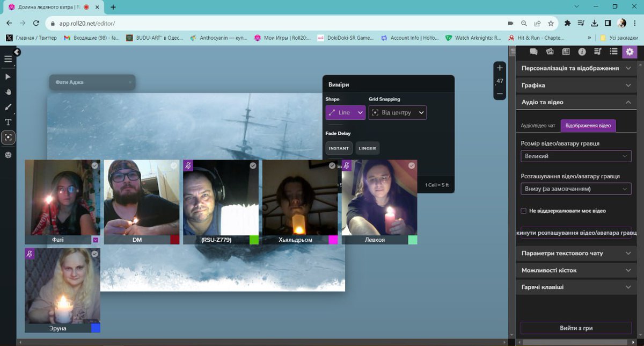Select the hand Pan tool
This screenshot has height=346, width=644.
8,92
